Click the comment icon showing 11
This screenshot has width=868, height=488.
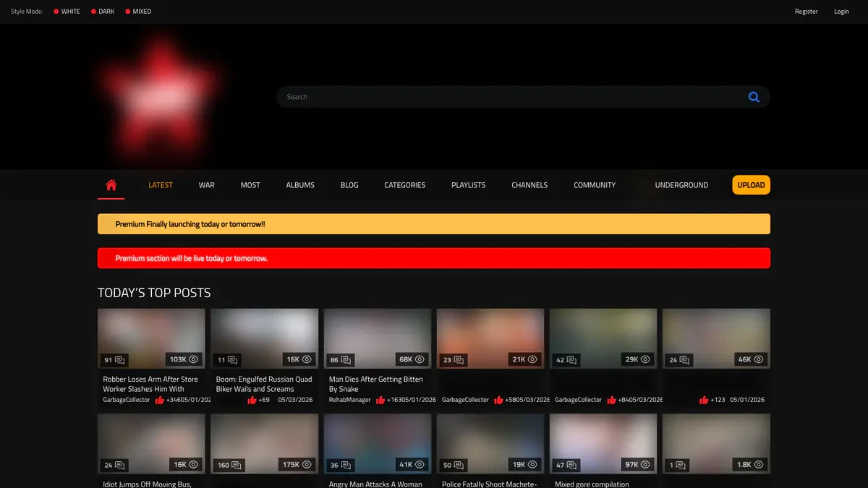click(x=233, y=360)
